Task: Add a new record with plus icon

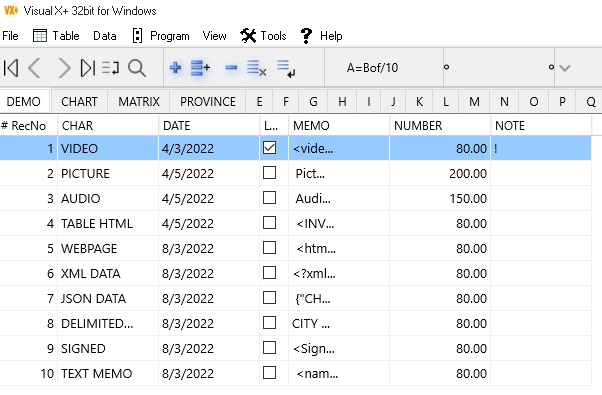Action: point(175,68)
